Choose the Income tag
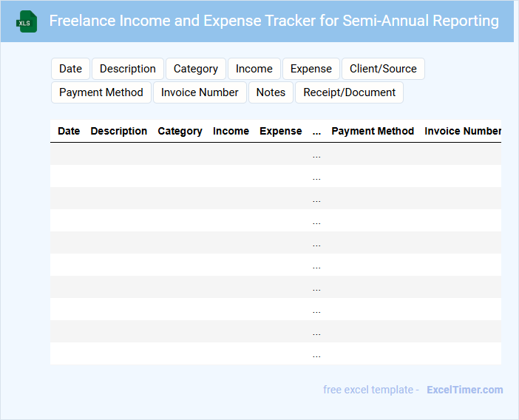 254,69
